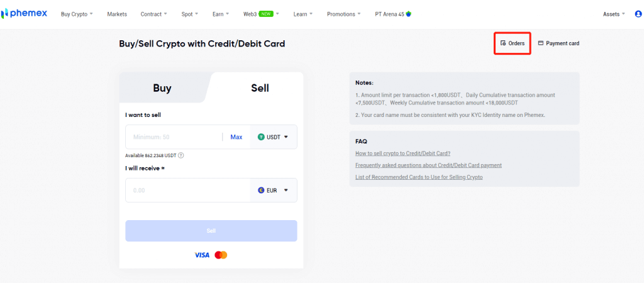
Task: Open 'How to sell crypto' FAQ link
Action: tap(402, 153)
